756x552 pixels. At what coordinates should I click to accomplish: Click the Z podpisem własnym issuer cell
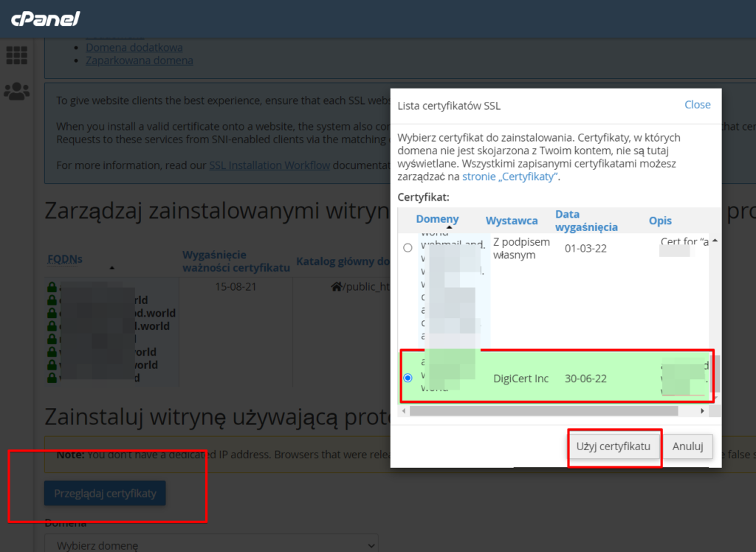coord(521,248)
